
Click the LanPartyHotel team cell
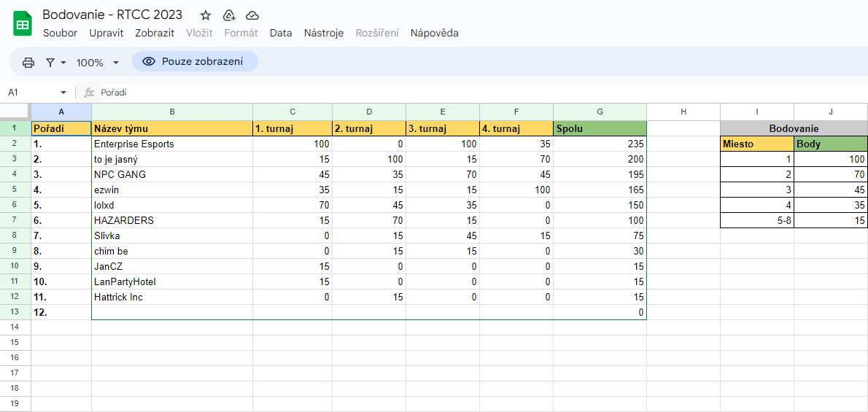pos(172,281)
